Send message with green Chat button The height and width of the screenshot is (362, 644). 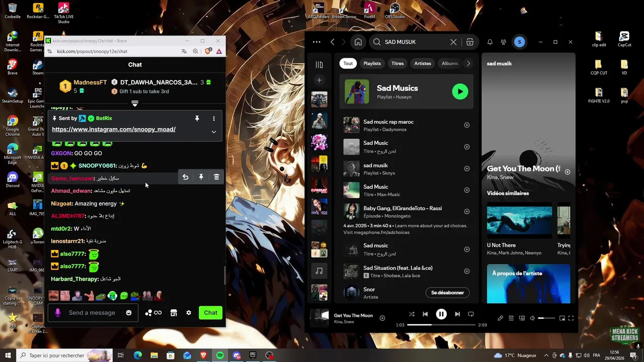point(210,313)
